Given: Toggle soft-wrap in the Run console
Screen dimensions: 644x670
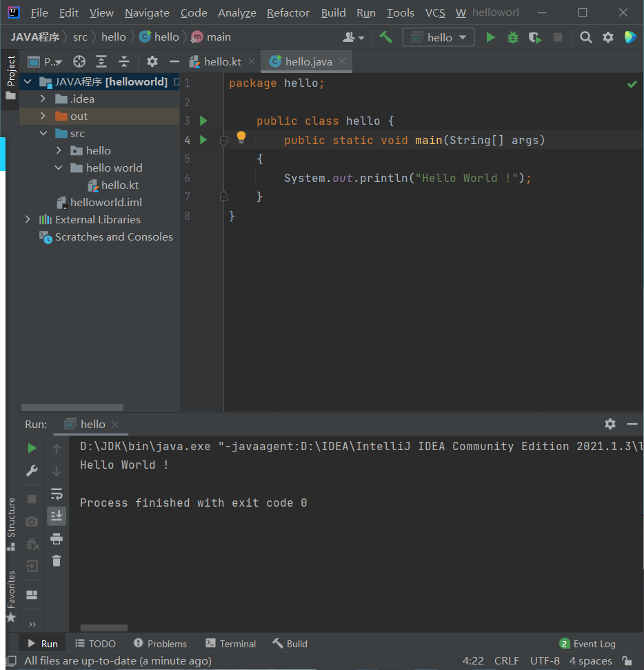Looking at the screenshot, I should pos(57,494).
